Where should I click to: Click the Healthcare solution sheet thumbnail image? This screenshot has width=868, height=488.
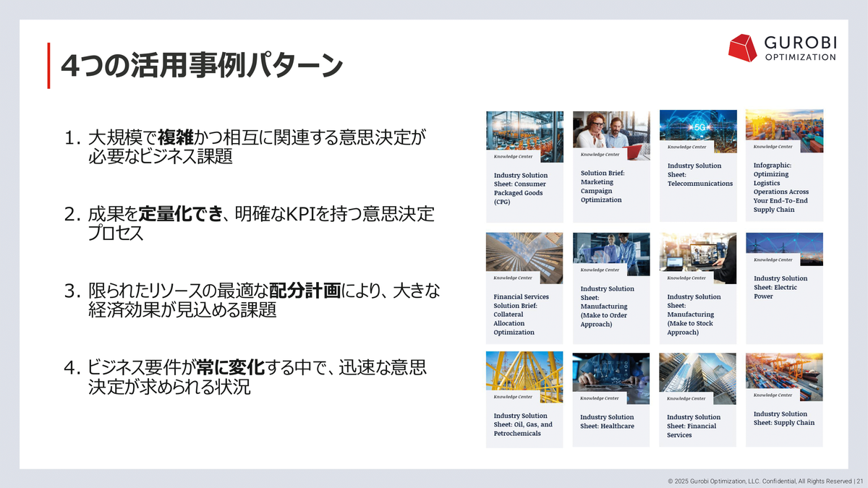[x=610, y=372]
